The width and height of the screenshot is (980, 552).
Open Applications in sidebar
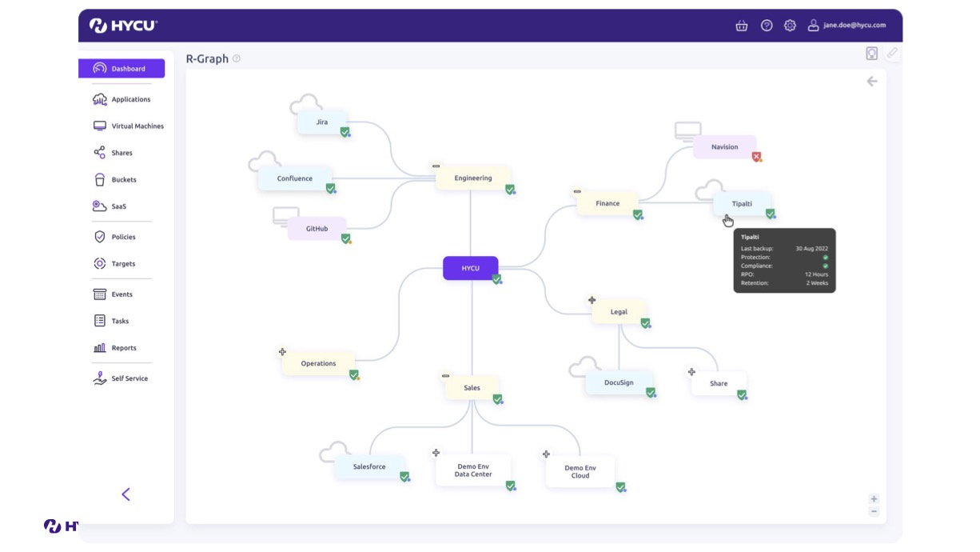click(x=122, y=99)
